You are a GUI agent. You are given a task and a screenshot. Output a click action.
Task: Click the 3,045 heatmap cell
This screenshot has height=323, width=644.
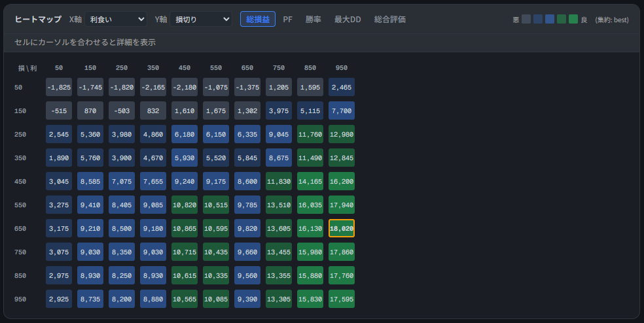[59, 181]
